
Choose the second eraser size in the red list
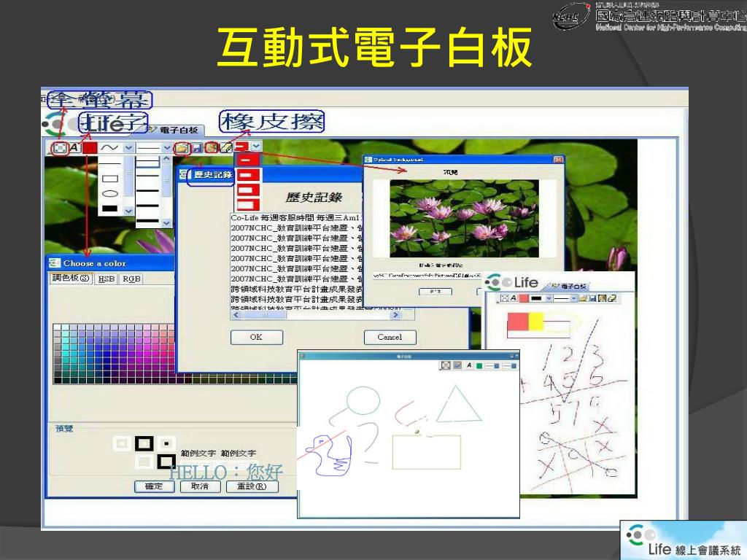tap(248, 175)
